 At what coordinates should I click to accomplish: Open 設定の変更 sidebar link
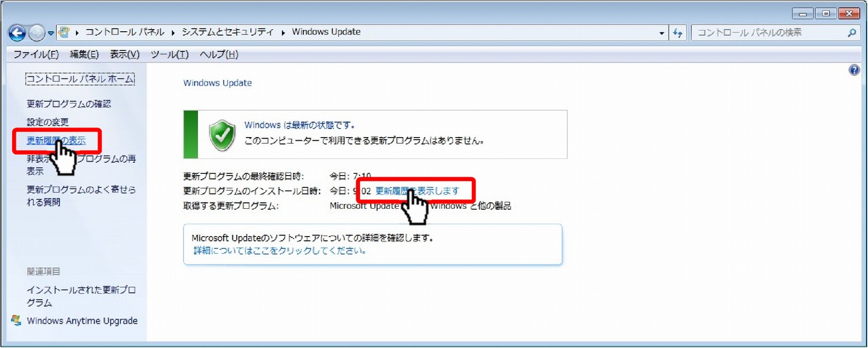[x=47, y=122]
